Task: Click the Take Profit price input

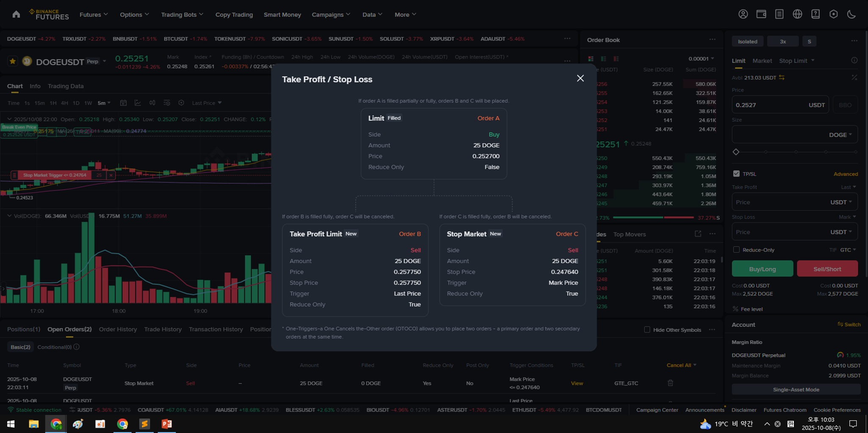Action: (795, 202)
